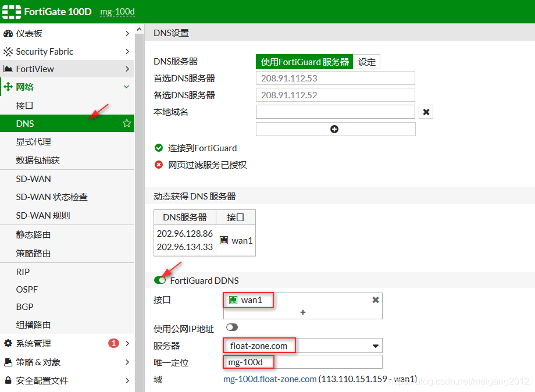Click the 首选DNS服务器 field

coord(336,78)
